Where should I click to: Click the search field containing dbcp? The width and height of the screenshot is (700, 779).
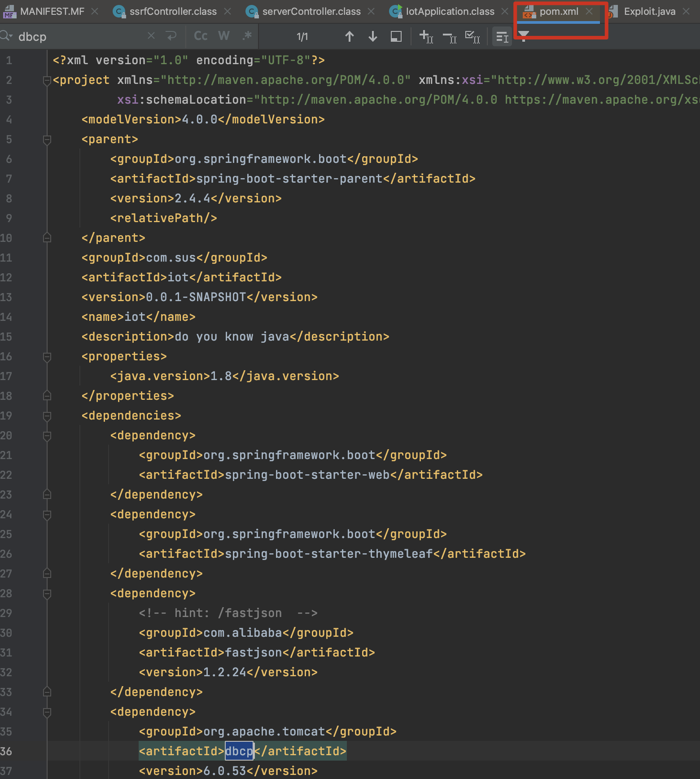click(81, 36)
